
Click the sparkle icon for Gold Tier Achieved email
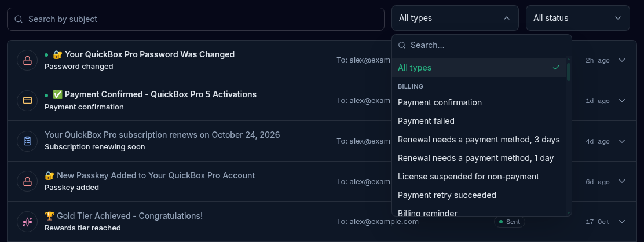[x=28, y=222]
